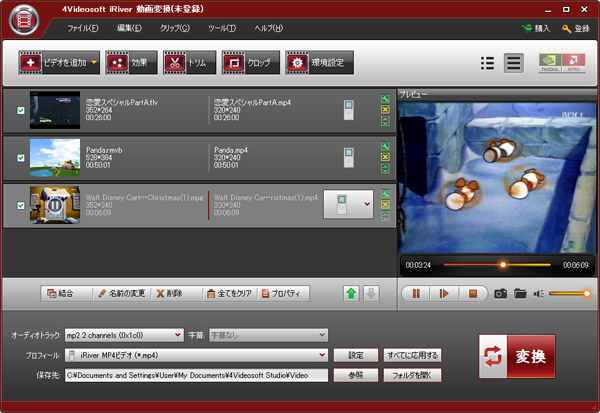Image resolution: width=600 pixels, height=413 pixels.
Task: Click yellow remove icon in Walt Disney row
Action: (x=385, y=204)
